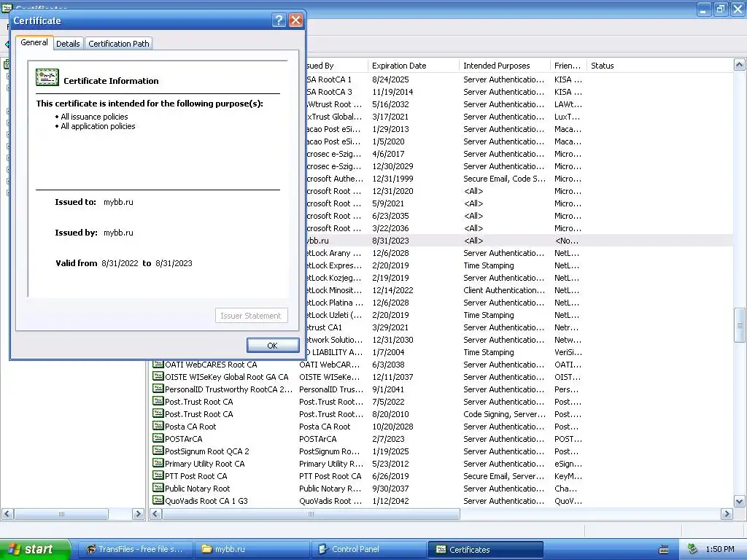Click the help question mark button
747x560 pixels.
click(x=279, y=20)
